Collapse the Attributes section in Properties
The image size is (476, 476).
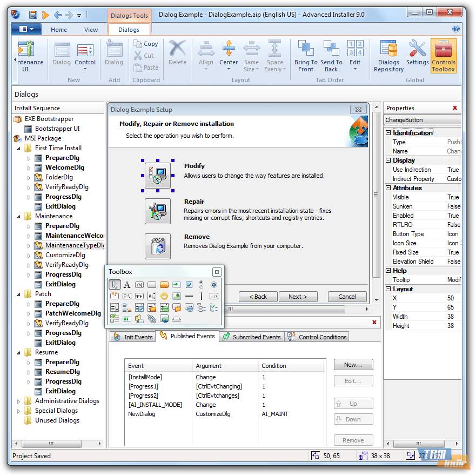[388, 188]
